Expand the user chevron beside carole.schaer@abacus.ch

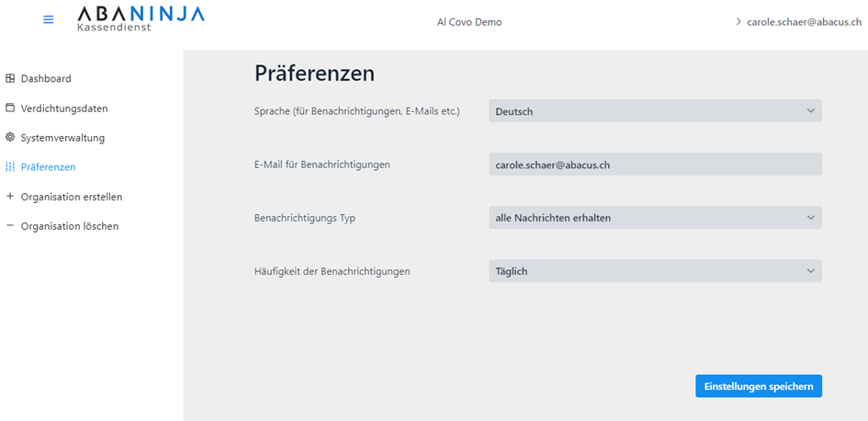[738, 21]
